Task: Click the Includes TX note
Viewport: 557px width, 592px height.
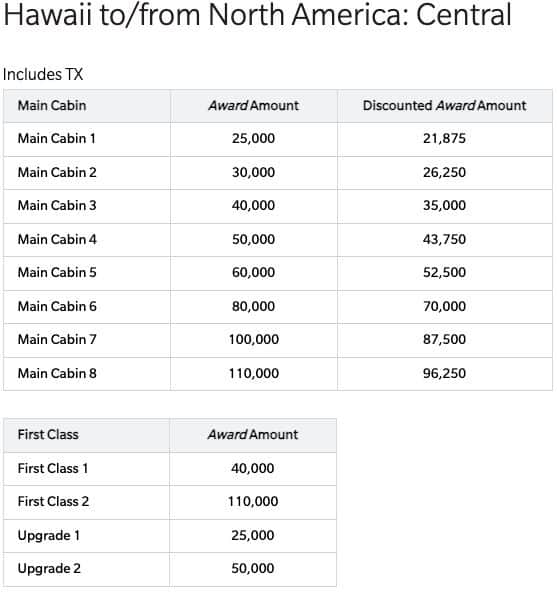Action: pos(43,74)
